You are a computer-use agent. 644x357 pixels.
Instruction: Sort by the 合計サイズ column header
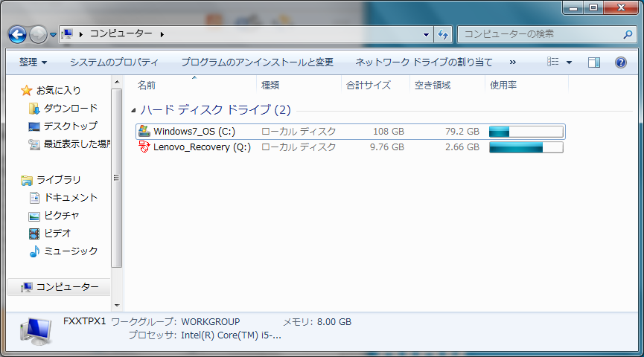369,86
